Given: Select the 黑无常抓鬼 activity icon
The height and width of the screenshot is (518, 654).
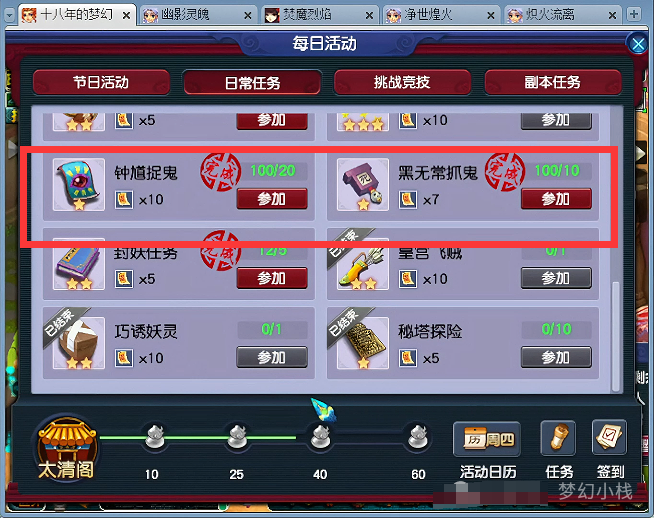Looking at the screenshot, I should [x=363, y=184].
